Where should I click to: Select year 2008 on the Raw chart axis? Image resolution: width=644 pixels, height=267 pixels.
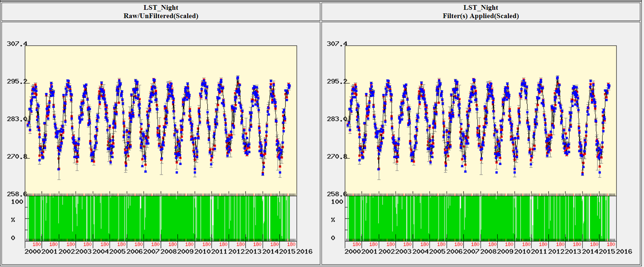click(169, 251)
